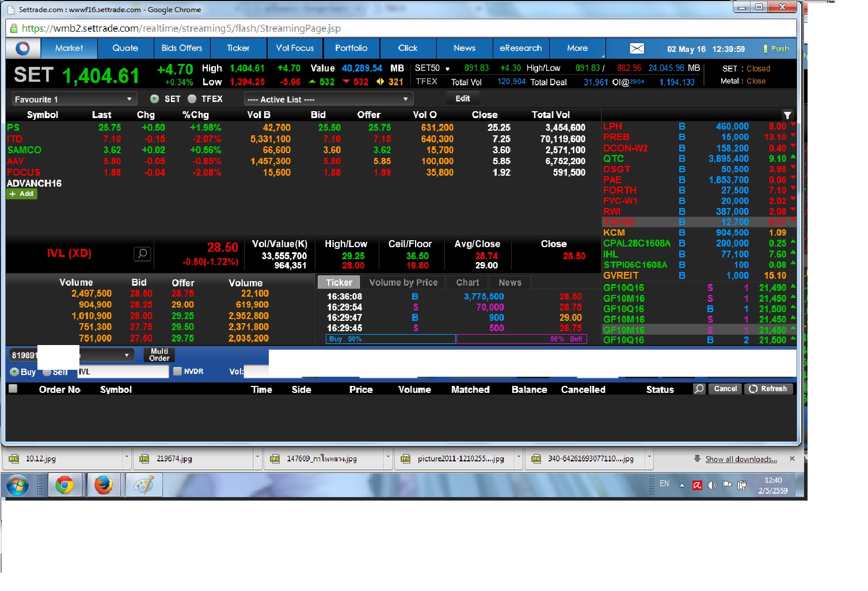Open the Vol Focus tab
Image resolution: width=868 pixels, height=591 pixels.
pos(295,48)
